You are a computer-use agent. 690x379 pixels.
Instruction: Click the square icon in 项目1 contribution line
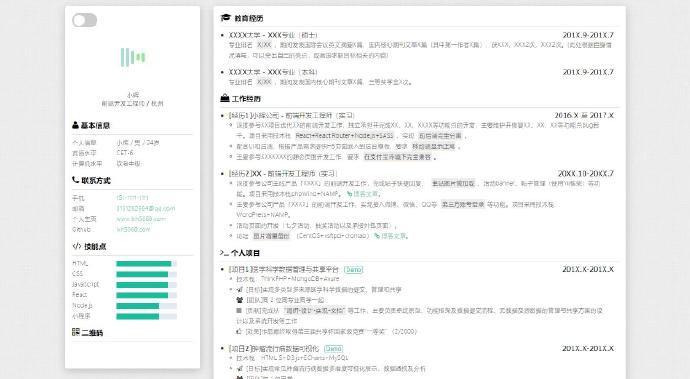pyautogui.click(x=239, y=311)
